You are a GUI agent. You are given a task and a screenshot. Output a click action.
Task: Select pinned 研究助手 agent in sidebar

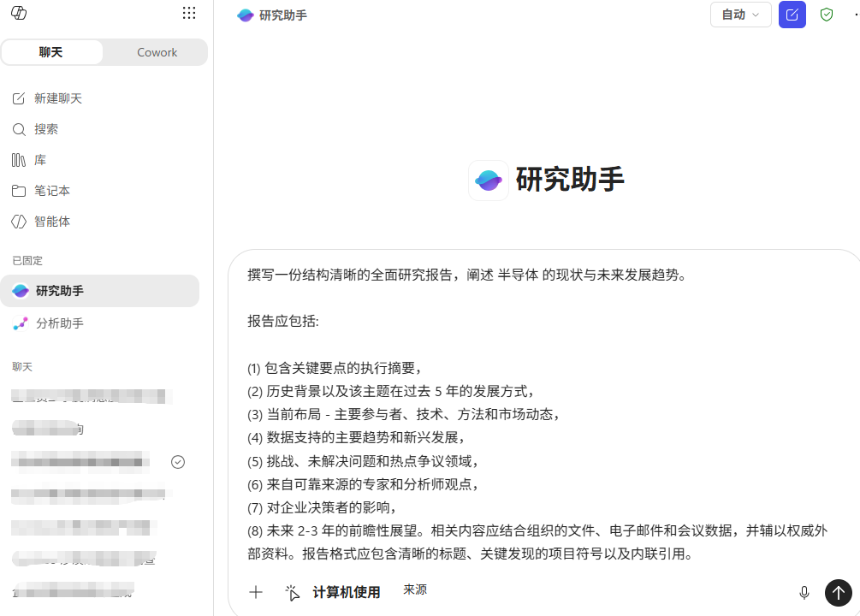[x=100, y=291]
